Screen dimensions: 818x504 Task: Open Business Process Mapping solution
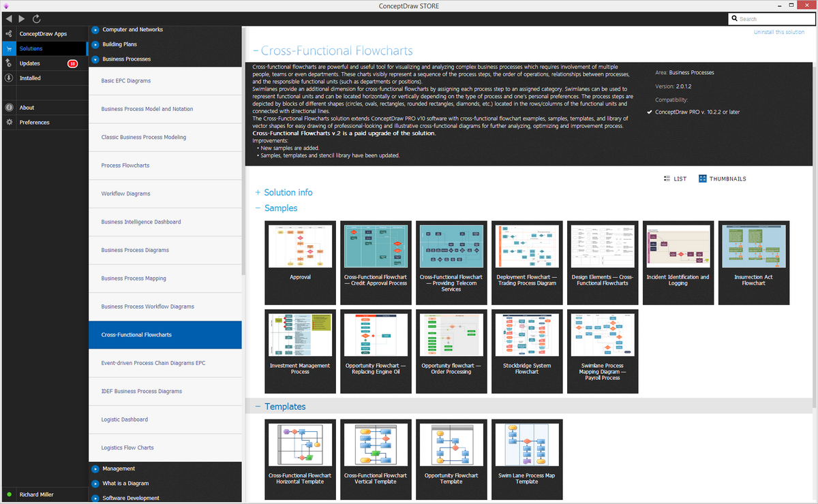click(165, 279)
